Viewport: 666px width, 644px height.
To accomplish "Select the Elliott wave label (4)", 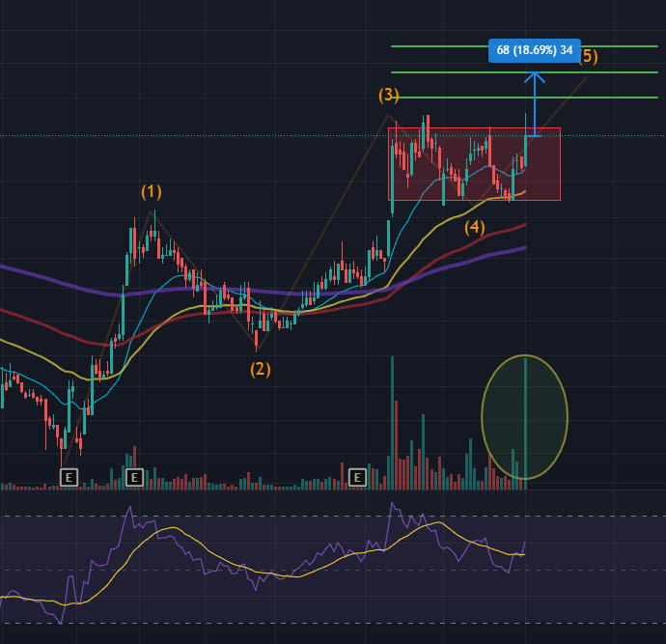I will (475, 227).
